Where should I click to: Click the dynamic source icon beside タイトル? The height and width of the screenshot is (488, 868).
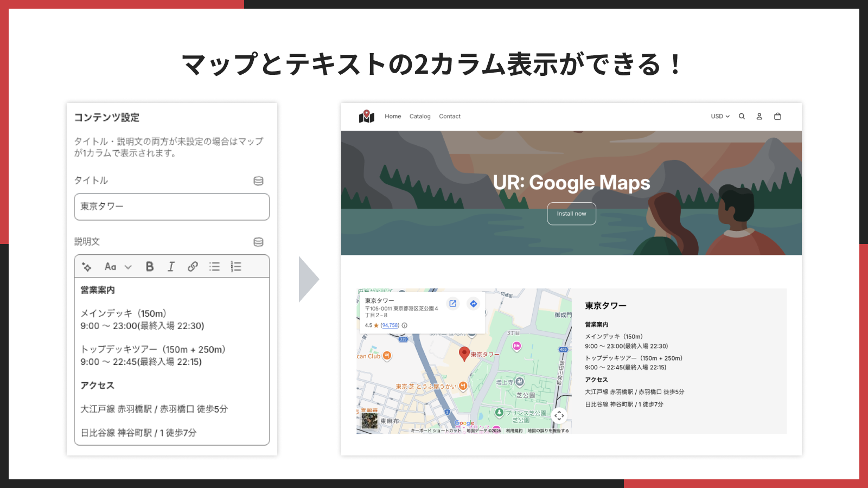pyautogui.click(x=259, y=181)
